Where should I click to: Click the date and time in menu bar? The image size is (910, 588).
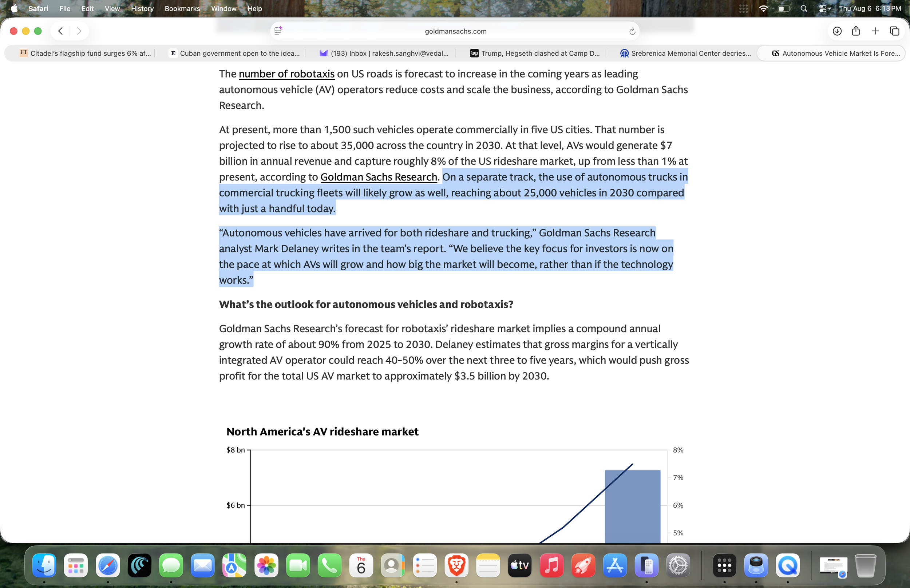pyautogui.click(x=870, y=8)
